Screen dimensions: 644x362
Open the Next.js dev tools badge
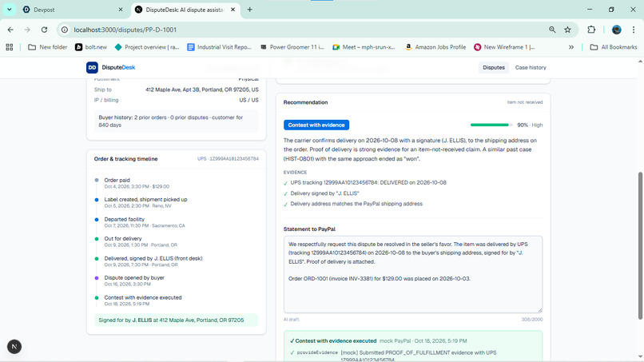(14, 347)
